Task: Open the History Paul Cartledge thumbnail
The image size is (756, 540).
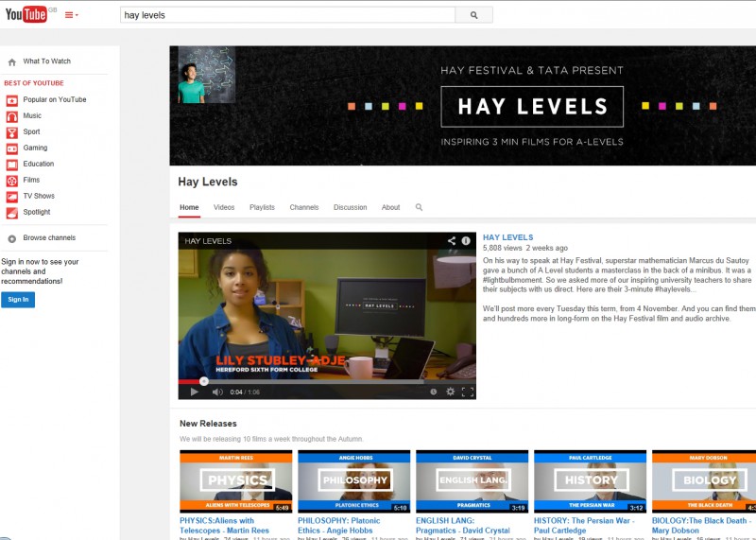Action: pyautogui.click(x=590, y=481)
